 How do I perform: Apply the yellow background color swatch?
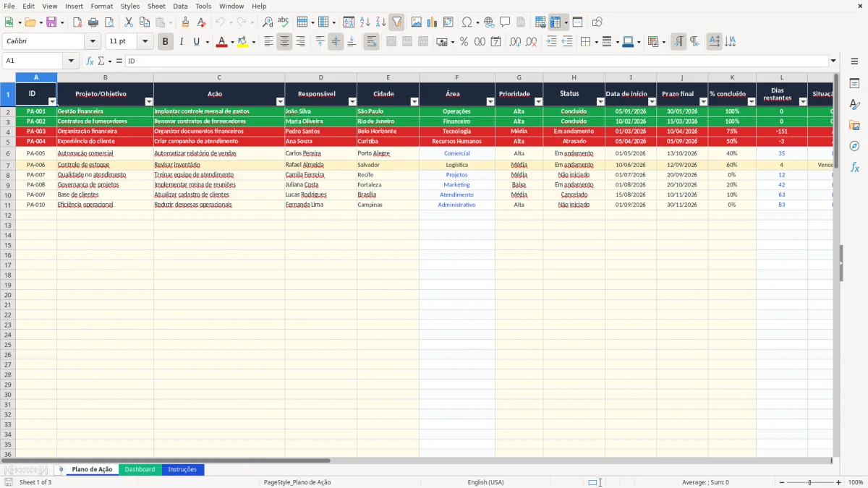243,42
